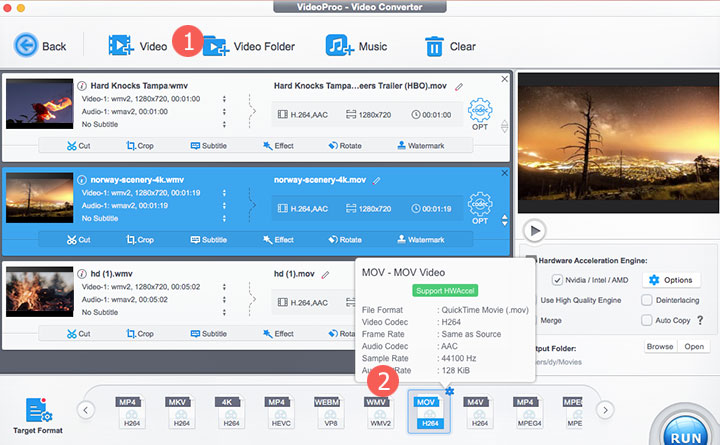Image resolution: width=720 pixels, height=445 pixels.
Task: Open MOV format settings via gear icon
Action: pos(450,391)
